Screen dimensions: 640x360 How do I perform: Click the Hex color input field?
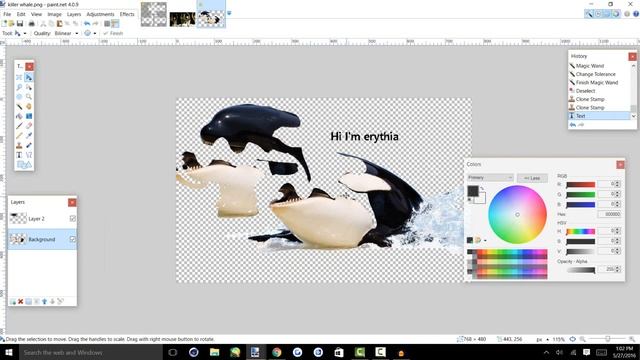tap(609, 214)
